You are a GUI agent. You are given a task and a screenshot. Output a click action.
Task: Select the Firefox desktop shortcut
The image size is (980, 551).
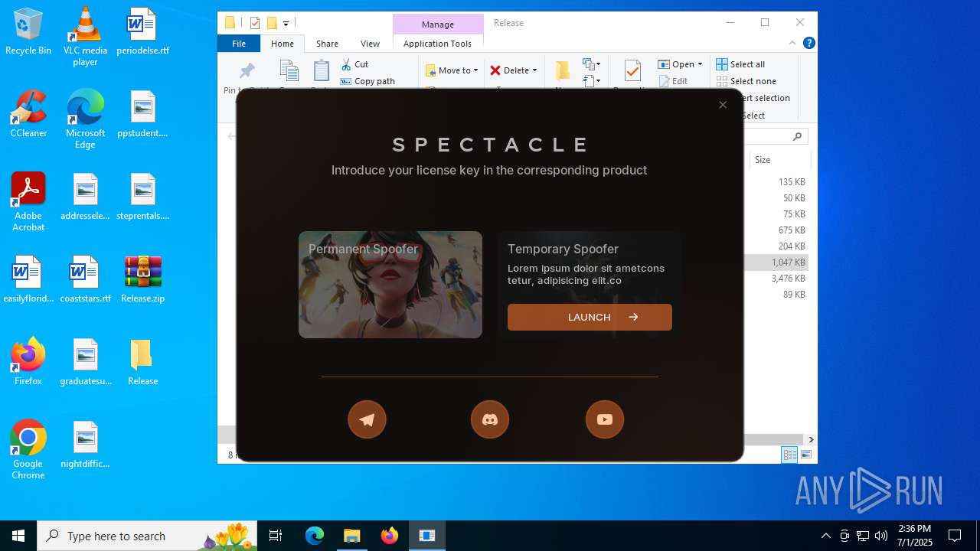[x=28, y=363]
